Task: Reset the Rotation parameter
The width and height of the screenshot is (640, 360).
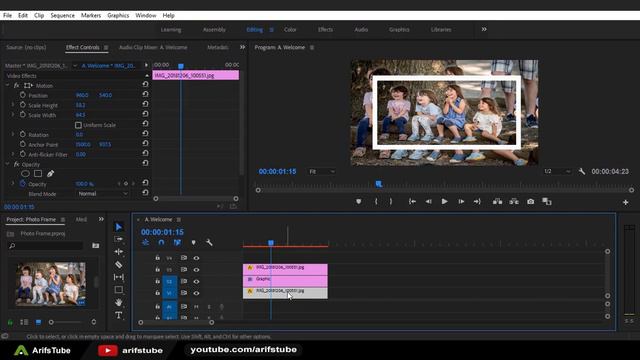Action: (145, 134)
